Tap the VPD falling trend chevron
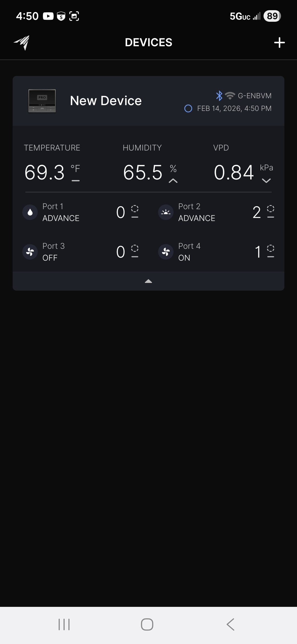 (266, 181)
